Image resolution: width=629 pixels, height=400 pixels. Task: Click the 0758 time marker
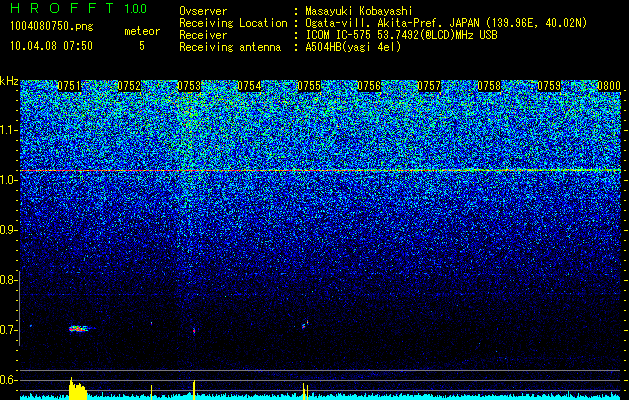tap(489, 86)
